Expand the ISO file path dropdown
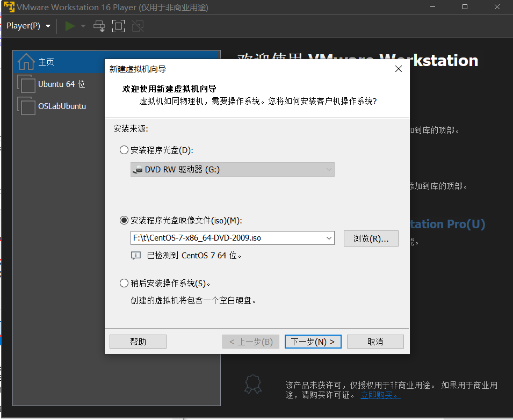Screen dimensions: 513x420 [329, 238]
